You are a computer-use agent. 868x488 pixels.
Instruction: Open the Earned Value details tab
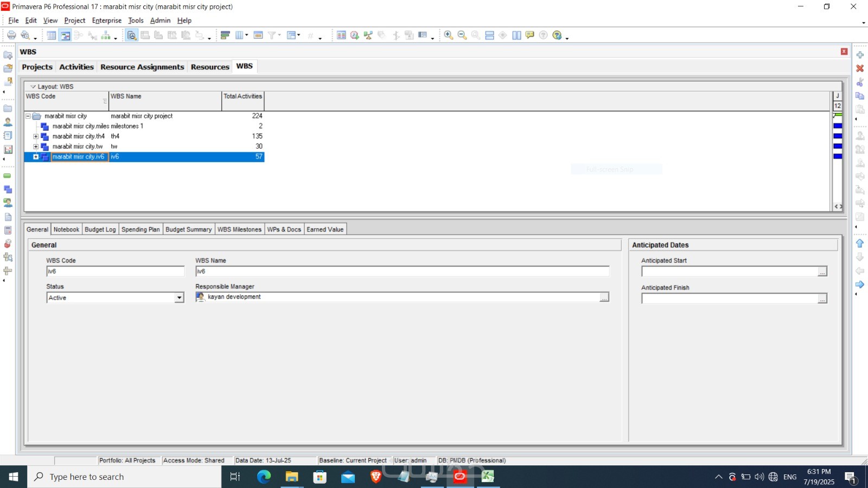pos(325,229)
